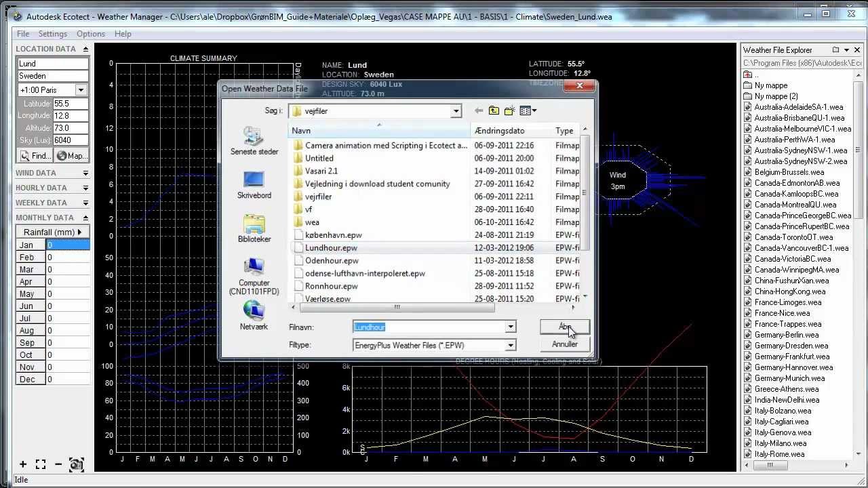Screen dimensions: 868x488
Task: Select the vf folder
Action: pyautogui.click(x=309, y=209)
